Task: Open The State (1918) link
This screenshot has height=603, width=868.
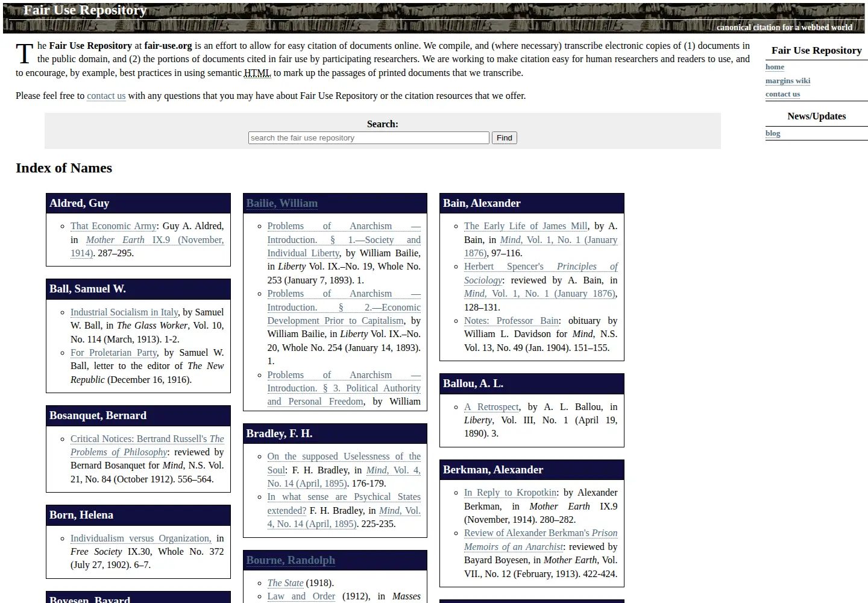Action: coord(285,583)
